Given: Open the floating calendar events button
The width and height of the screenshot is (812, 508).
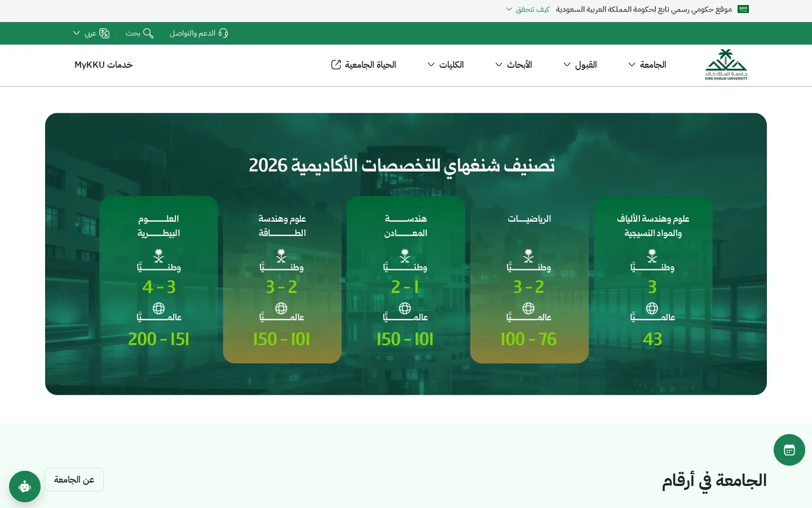Looking at the screenshot, I should pos(789,450).
